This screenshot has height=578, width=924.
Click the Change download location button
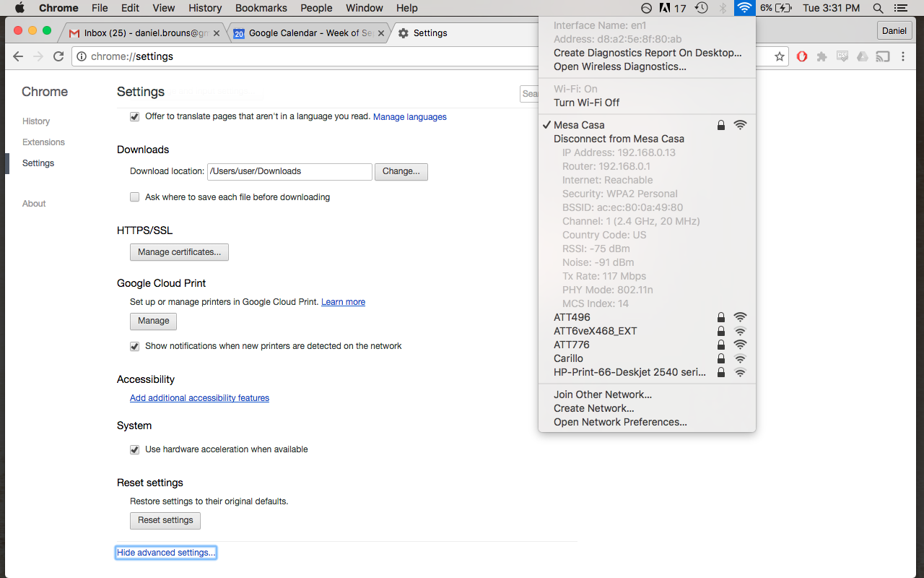[x=401, y=171]
